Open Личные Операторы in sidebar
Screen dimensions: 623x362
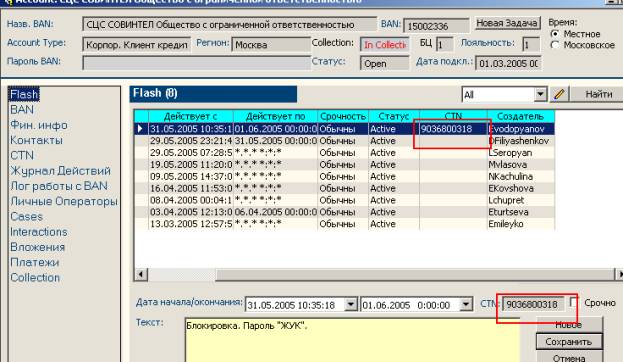pos(64,201)
